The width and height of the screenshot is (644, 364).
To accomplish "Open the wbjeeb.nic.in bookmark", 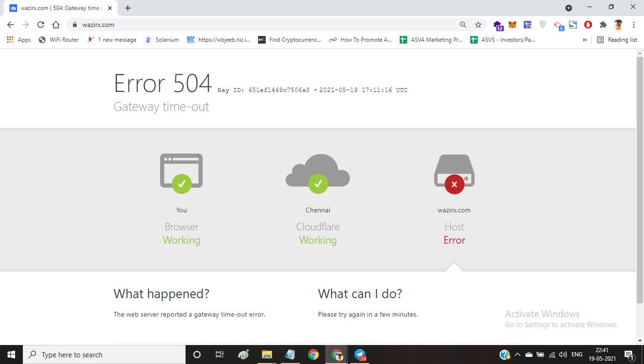I will pos(218,40).
